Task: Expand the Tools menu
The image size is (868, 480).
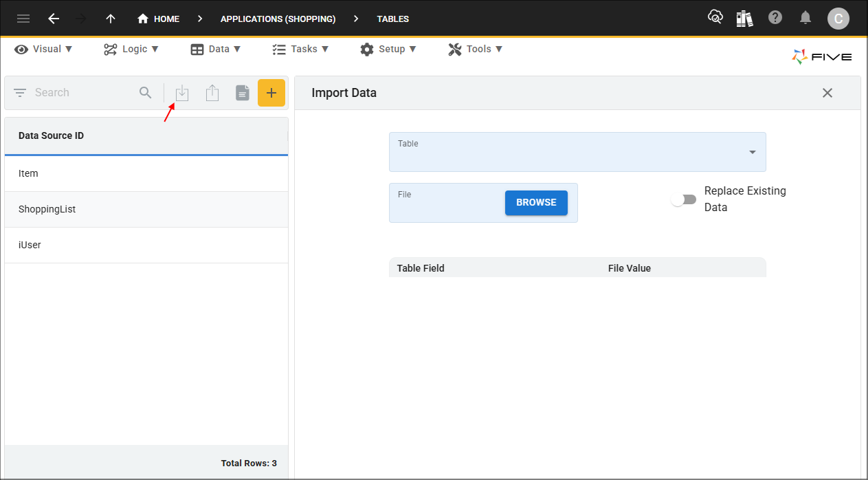Action: point(475,49)
